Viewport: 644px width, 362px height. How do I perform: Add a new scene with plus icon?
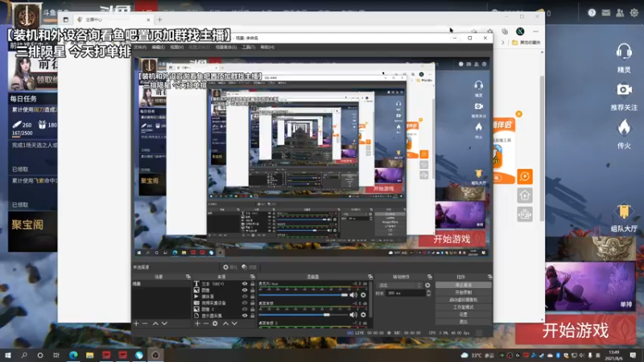[x=136, y=323]
